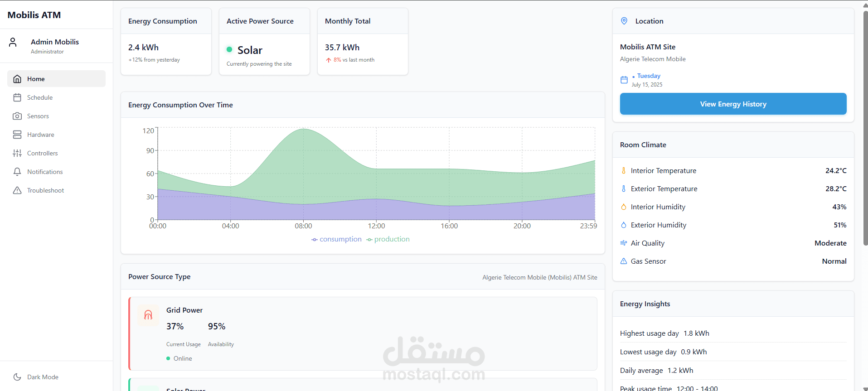The height and width of the screenshot is (391, 868).
Task: Click the Algerie Telecom Mobile ATM Site caption
Action: 540,277
